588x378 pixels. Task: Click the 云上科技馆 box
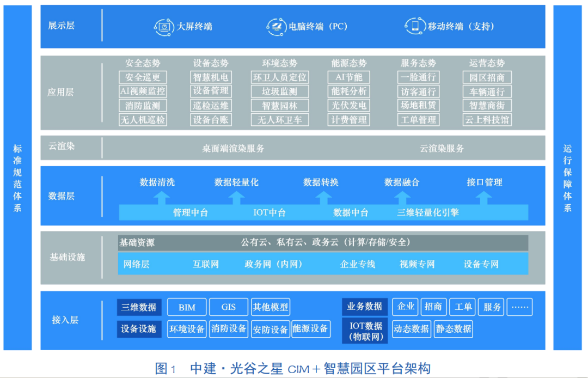pyautogui.click(x=487, y=120)
